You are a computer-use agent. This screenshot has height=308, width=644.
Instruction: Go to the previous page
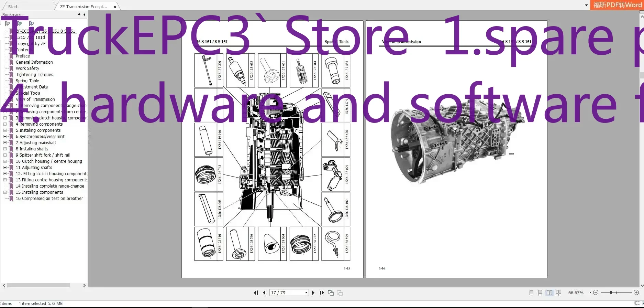[x=264, y=293]
